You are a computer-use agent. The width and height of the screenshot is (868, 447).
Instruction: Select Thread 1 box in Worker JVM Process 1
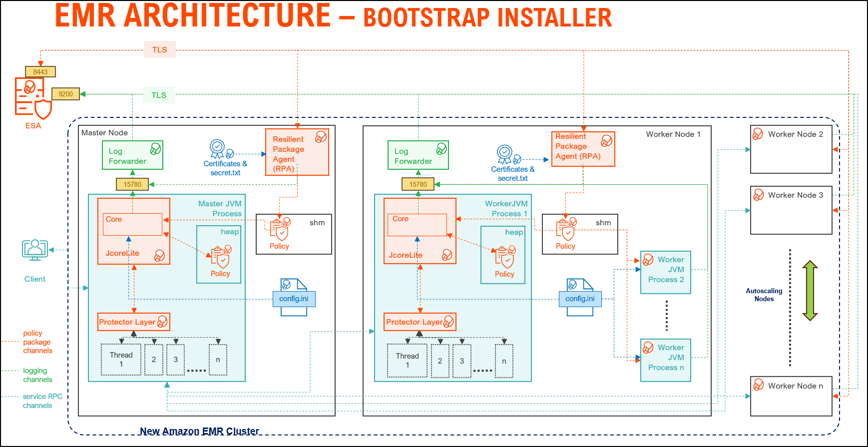(x=407, y=360)
